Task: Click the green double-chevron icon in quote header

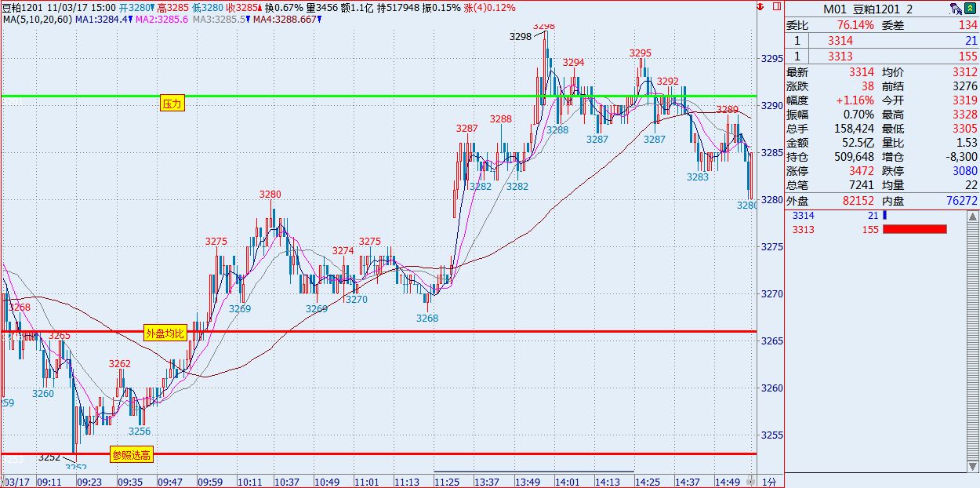Action: point(971,9)
